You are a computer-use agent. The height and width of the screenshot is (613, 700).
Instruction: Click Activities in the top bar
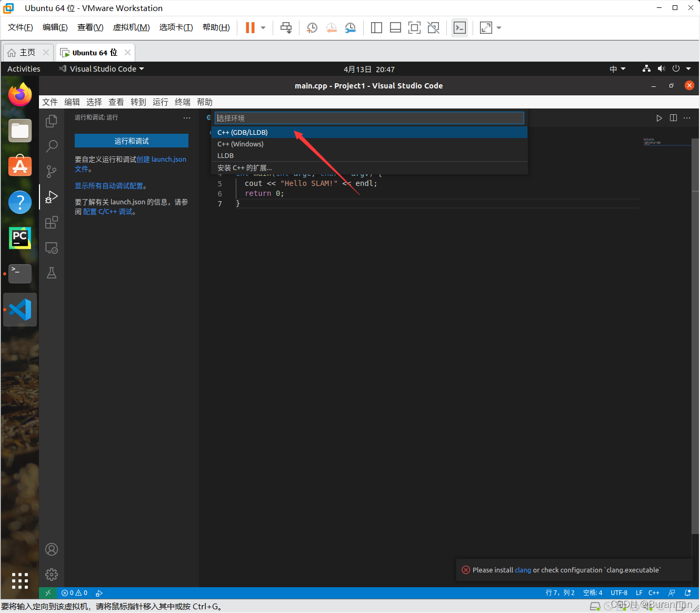(x=24, y=69)
